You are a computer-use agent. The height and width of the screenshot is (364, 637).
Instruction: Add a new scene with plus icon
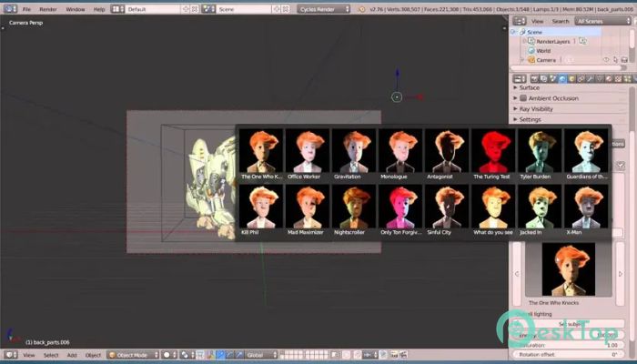pos(277,9)
